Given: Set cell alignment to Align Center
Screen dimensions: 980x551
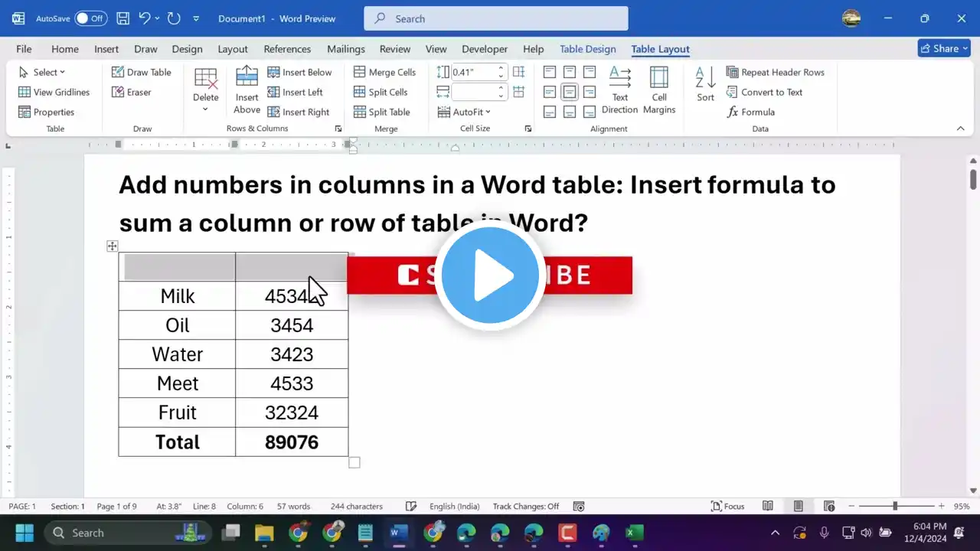Looking at the screenshot, I should pyautogui.click(x=570, y=92).
